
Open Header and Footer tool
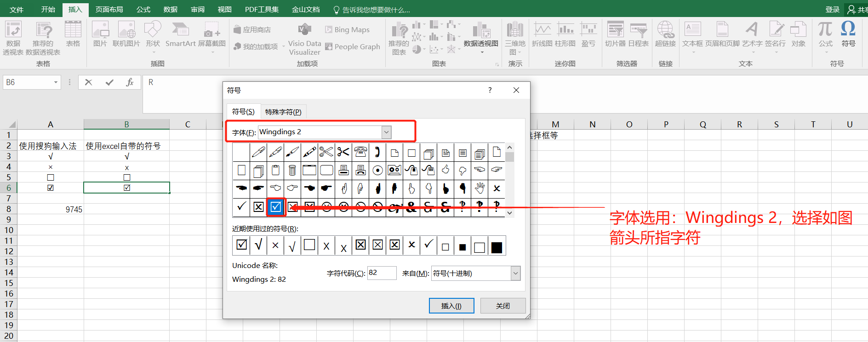point(722,34)
